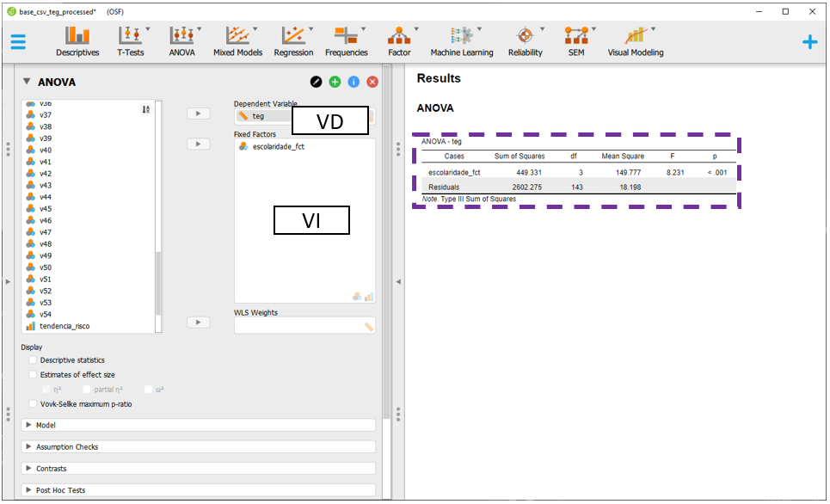Open the hamburger main menu

[18, 41]
